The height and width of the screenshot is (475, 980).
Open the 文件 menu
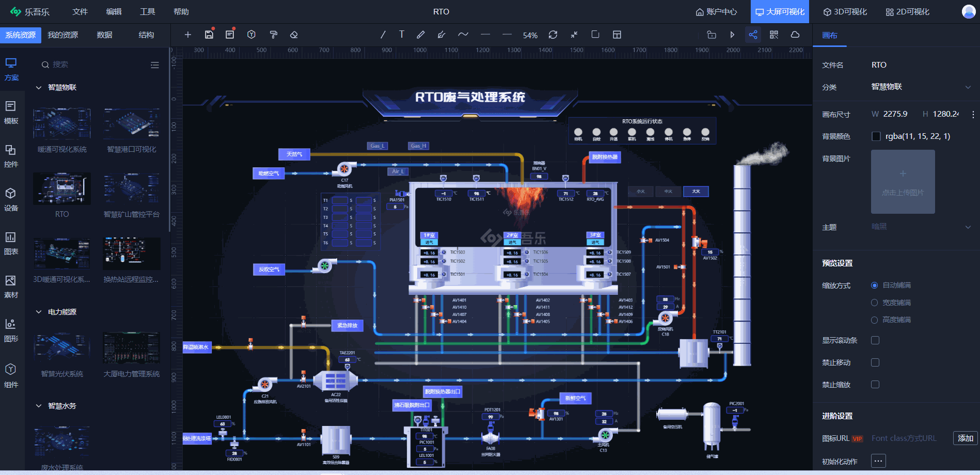pos(80,11)
